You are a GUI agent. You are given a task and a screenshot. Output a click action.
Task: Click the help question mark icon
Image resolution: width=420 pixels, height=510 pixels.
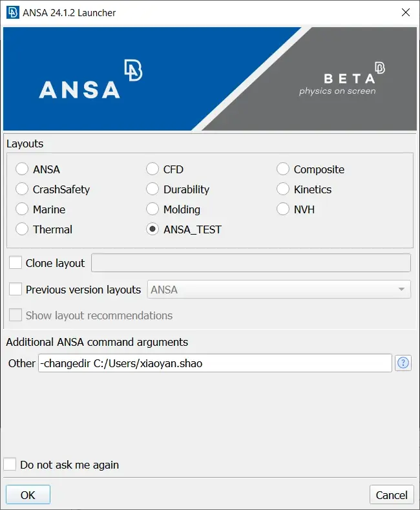[x=403, y=363]
